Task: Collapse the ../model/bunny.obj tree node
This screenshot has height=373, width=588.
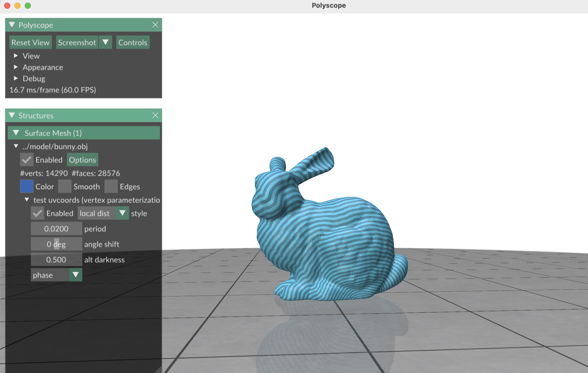Action: pyautogui.click(x=16, y=146)
